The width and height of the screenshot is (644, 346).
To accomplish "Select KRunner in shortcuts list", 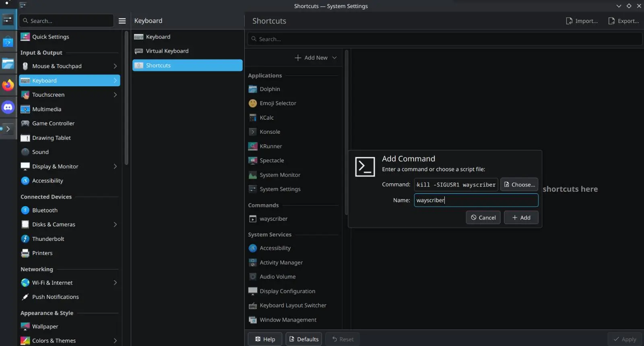I will tap(293, 146).
